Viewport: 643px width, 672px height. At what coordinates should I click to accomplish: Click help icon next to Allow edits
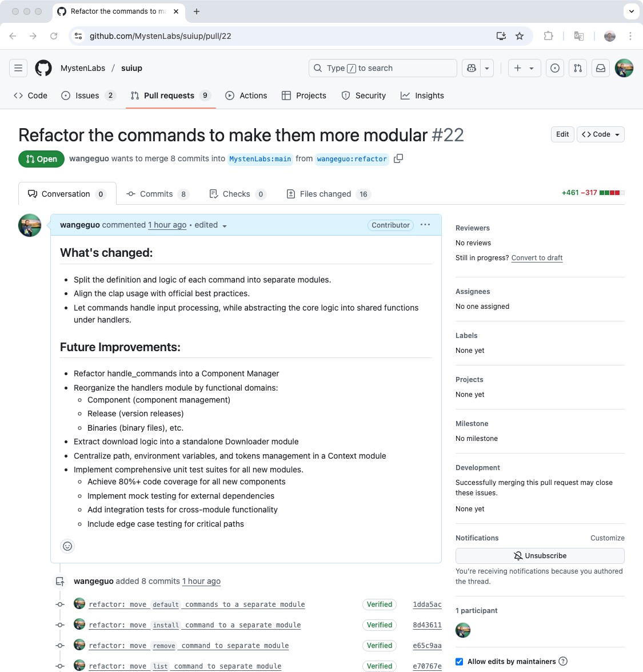(x=564, y=661)
